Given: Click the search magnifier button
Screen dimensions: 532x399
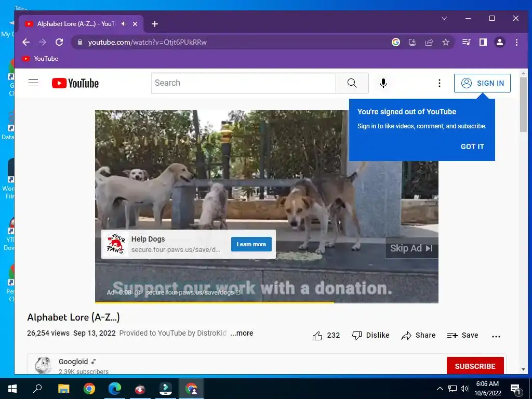Looking at the screenshot, I should (x=352, y=83).
